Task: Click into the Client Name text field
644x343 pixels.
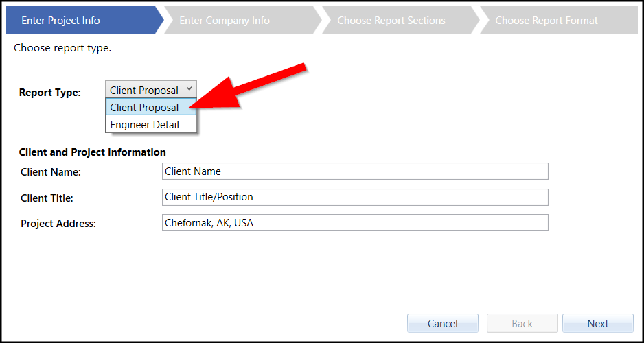Action: pyautogui.click(x=355, y=171)
